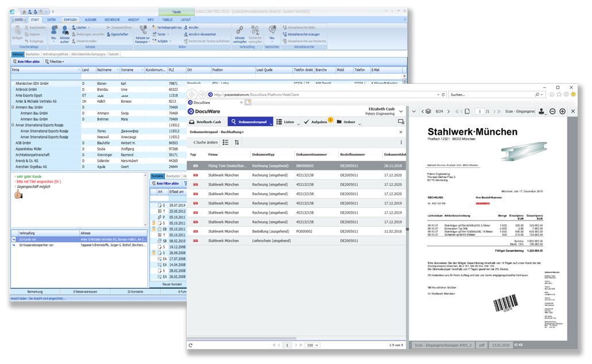Collapse the Annan International Exports Rossija group
592x364 pixels.
tap(13, 125)
